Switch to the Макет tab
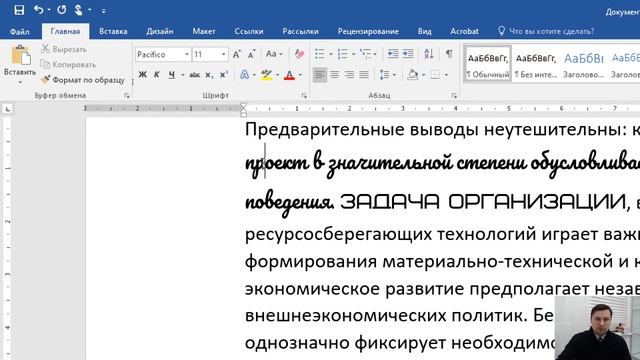Viewport: 640px width, 360px height. (204, 31)
